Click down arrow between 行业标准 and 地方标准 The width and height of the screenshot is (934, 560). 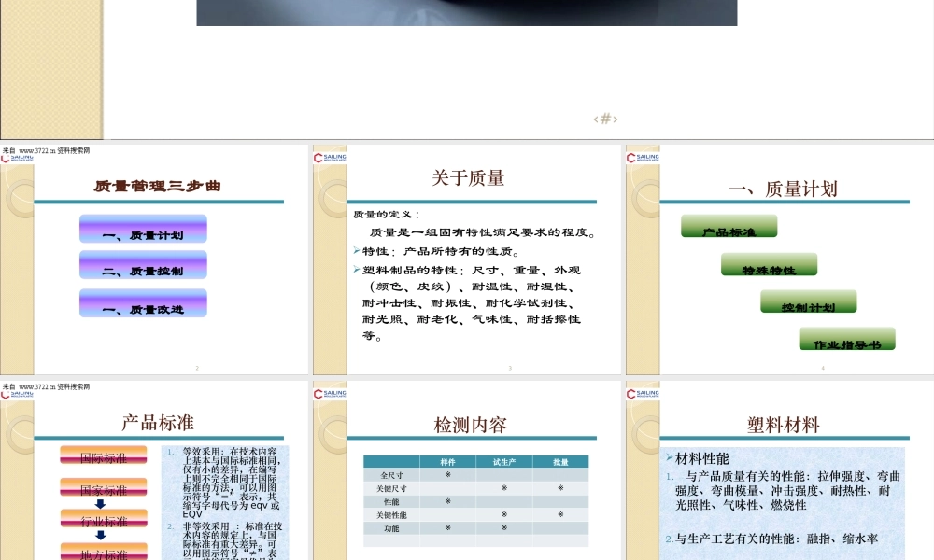[x=101, y=535]
